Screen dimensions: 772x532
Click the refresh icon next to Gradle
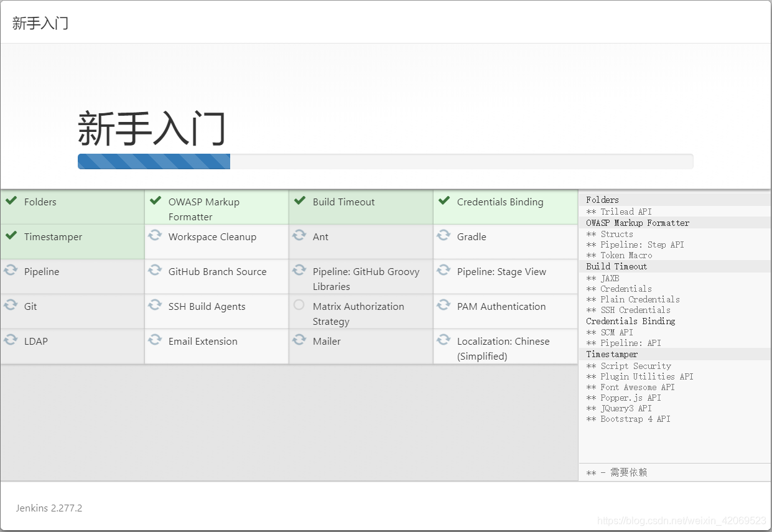[444, 236]
